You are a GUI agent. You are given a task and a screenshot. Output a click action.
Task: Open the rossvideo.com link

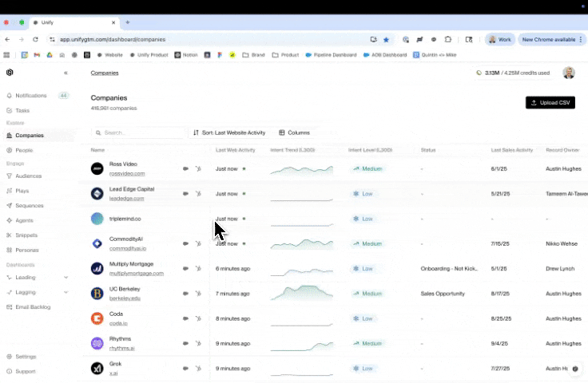point(127,174)
